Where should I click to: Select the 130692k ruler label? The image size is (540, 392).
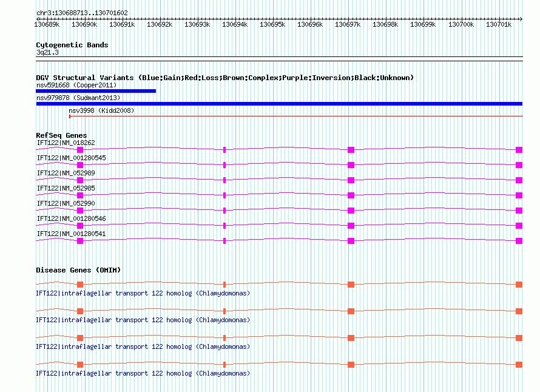(x=160, y=24)
